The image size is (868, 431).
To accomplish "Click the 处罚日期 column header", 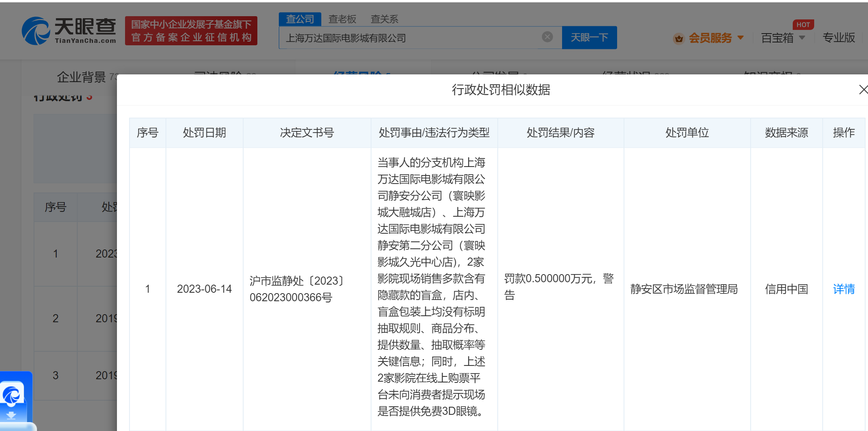I will [204, 133].
